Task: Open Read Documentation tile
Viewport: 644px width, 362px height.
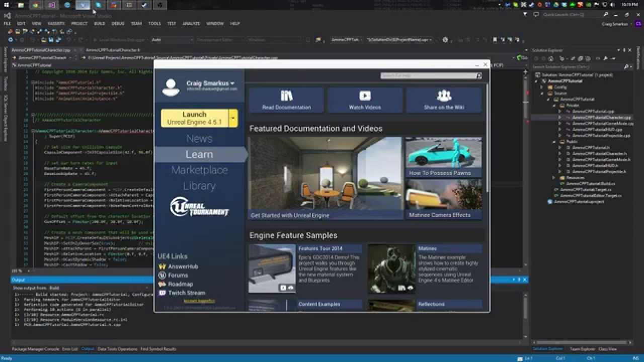Action: [x=286, y=100]
